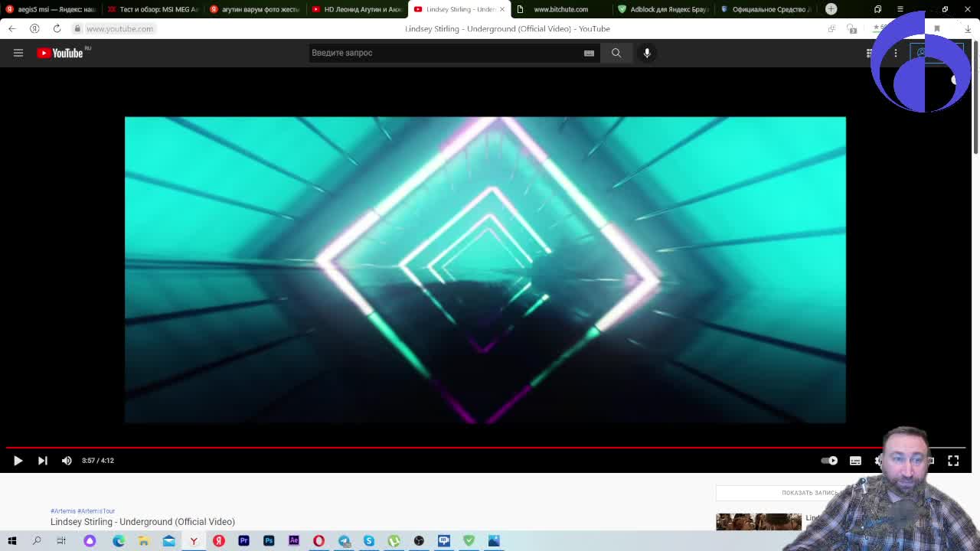Switch to www.bitchute.com tab
The height and width of the screenshot is (551, 980).
click(x=560, y=9)
